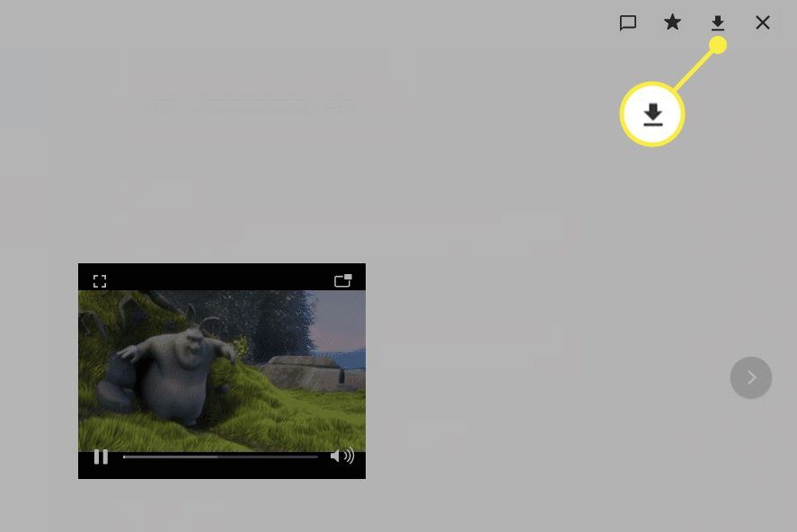Pop the video out into separate window
797x532 pixels.
(342, 280)
